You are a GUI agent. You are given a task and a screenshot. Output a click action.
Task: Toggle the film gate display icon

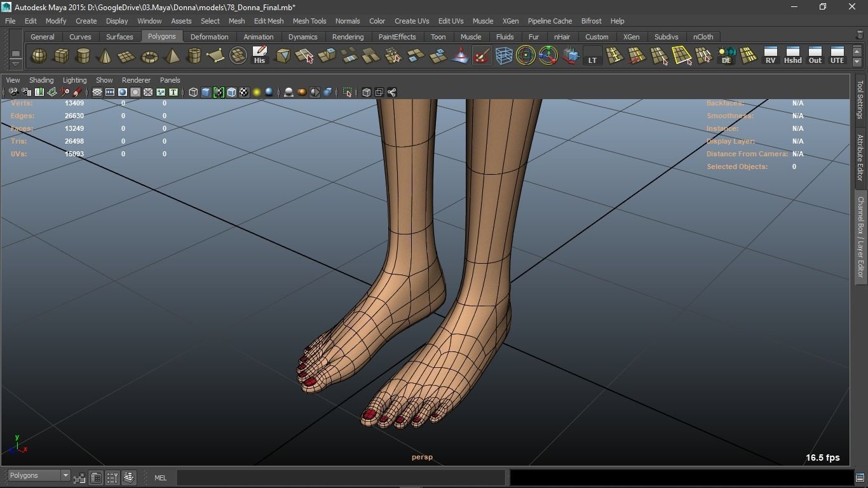(110, 92)
